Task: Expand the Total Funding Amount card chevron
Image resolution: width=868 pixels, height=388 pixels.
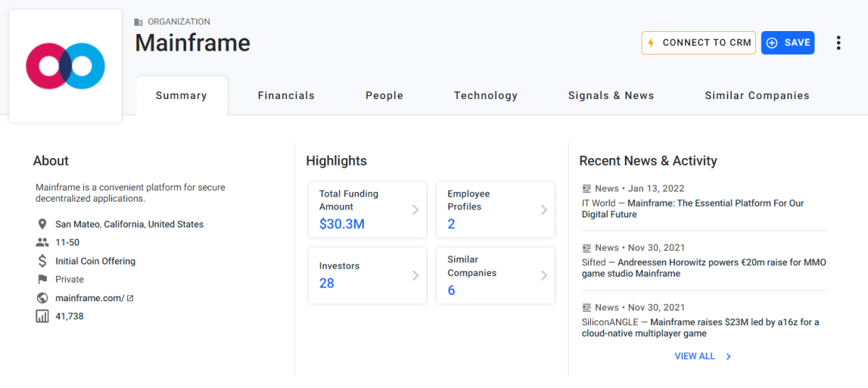Action: click(x=415, y=210)
